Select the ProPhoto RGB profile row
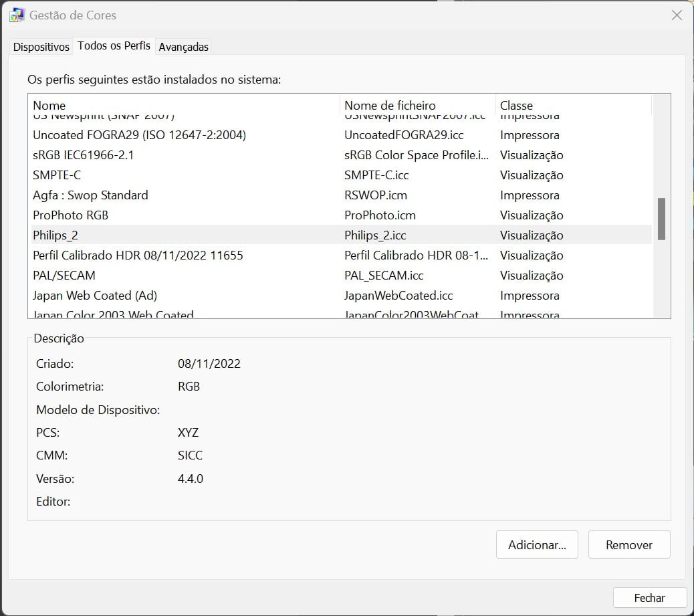Image resolution: width=694 pixels, height=616 pixels. [x=70, y=215]
